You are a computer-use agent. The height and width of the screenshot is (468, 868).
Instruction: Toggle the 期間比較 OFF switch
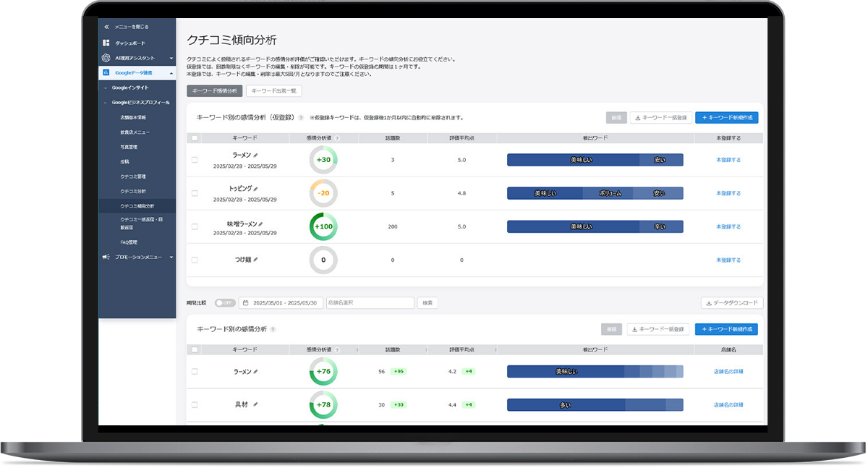[x=224, y=303]
